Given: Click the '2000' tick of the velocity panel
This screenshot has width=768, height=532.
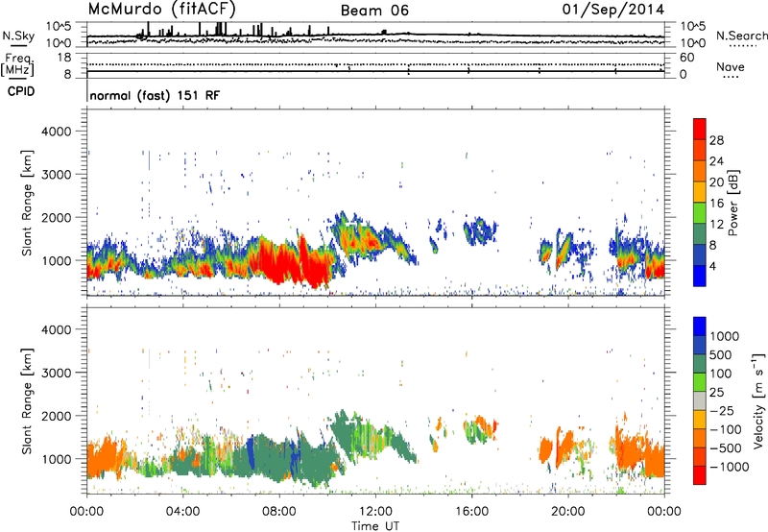Looking at the screenshot, I should [56, 416].
